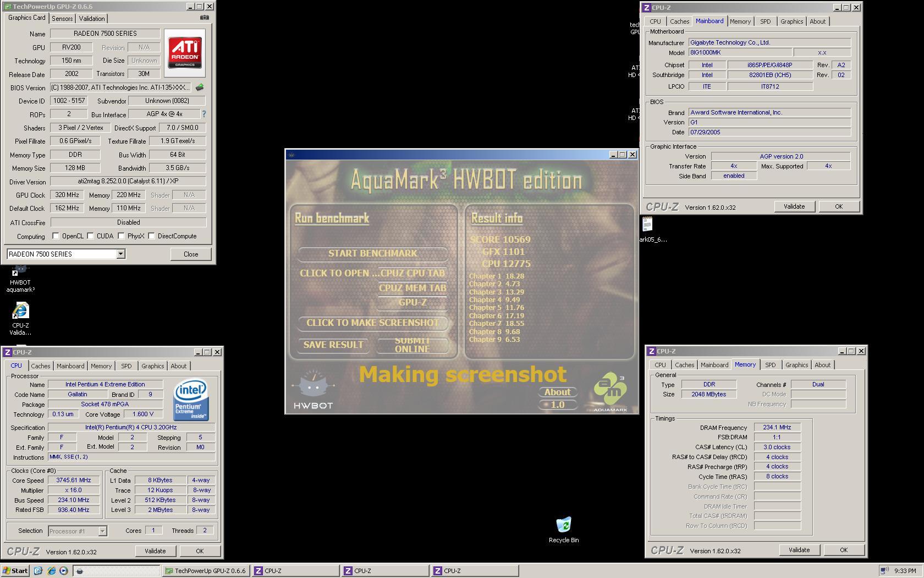Click the CPU-Z Memory window title icon

tap(652, 351)
